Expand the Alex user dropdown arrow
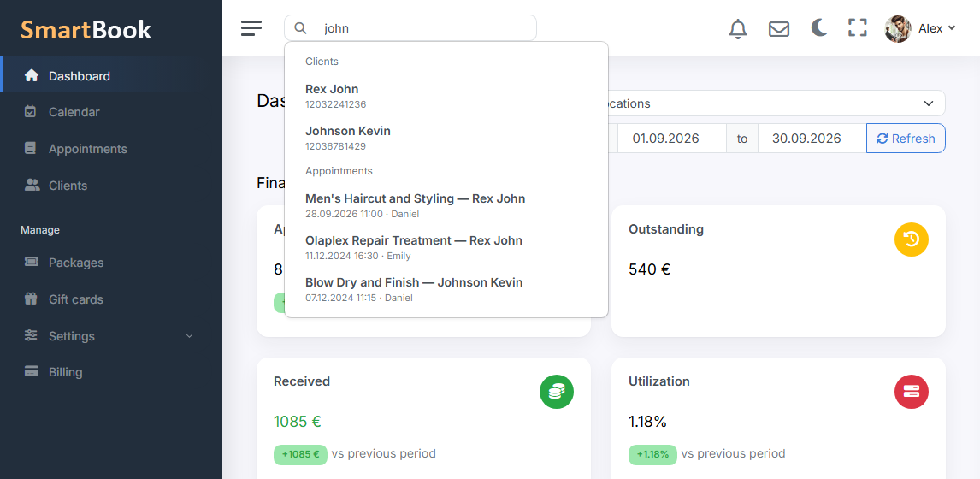Image resolution: width=980 pixels, height=479 pixels. (952, 28)
